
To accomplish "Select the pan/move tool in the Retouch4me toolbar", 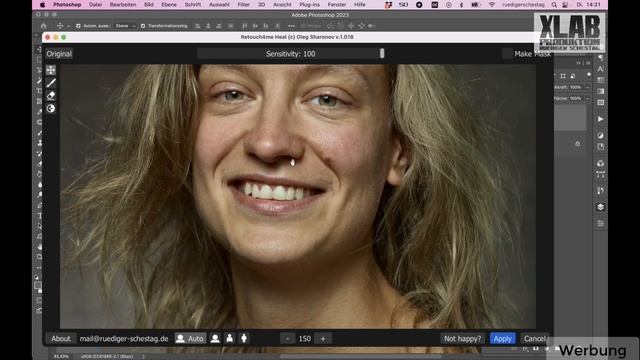I will tap(51, 70).
